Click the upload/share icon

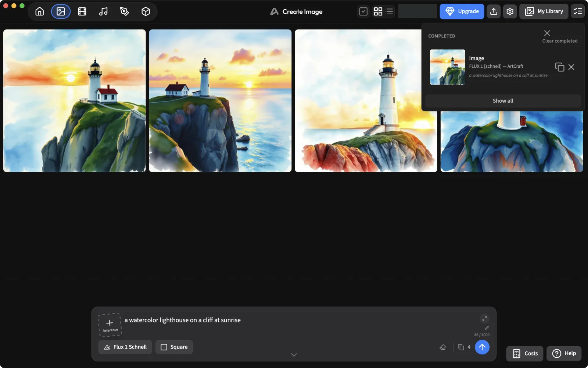click(494, 11)
